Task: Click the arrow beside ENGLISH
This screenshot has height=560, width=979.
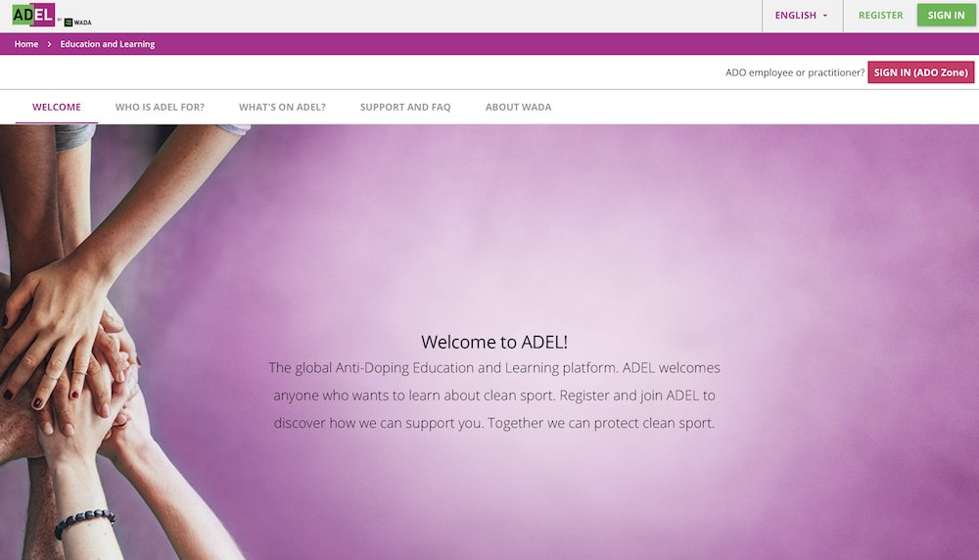Action: (824, 16)
